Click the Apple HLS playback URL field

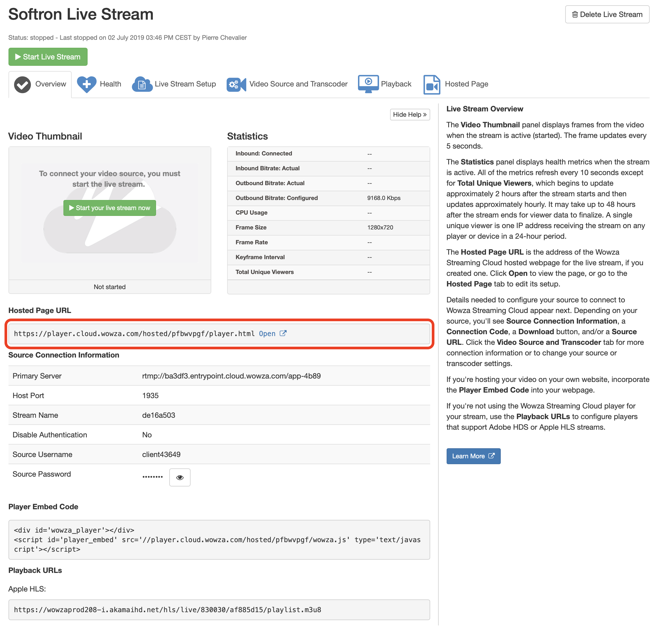(x=219, y=610)
